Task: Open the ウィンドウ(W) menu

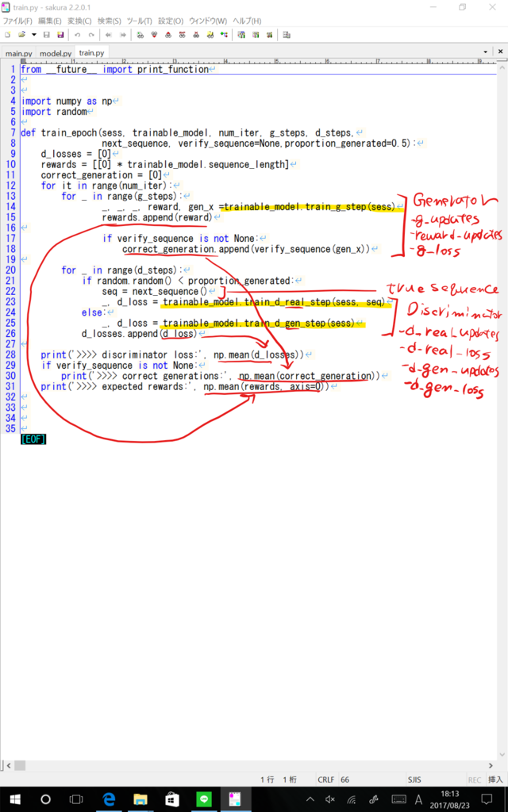Action: point(208,21)
